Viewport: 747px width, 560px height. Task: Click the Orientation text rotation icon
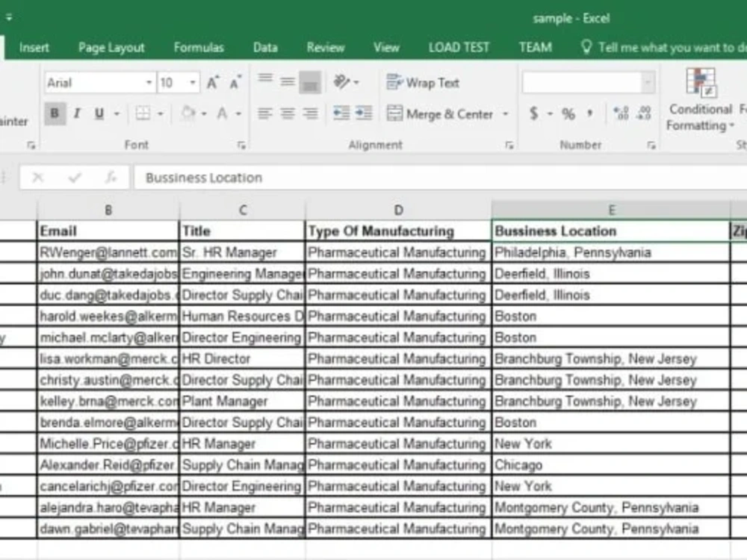tap(341, 82)
